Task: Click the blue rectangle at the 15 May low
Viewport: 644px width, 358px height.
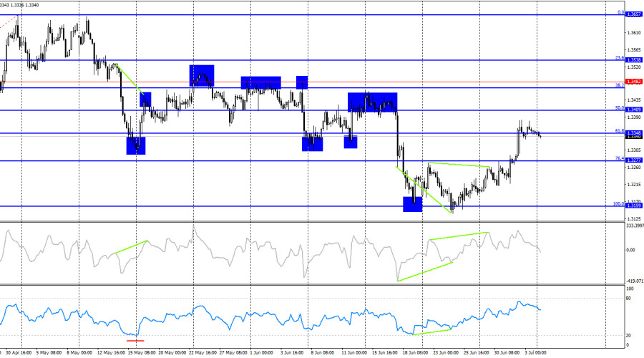Action: pos(136,145)
